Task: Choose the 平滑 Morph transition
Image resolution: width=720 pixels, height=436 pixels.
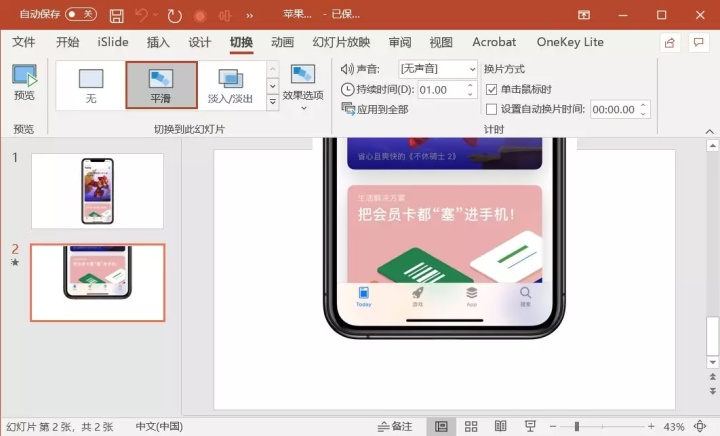Action: click(161, 85)
